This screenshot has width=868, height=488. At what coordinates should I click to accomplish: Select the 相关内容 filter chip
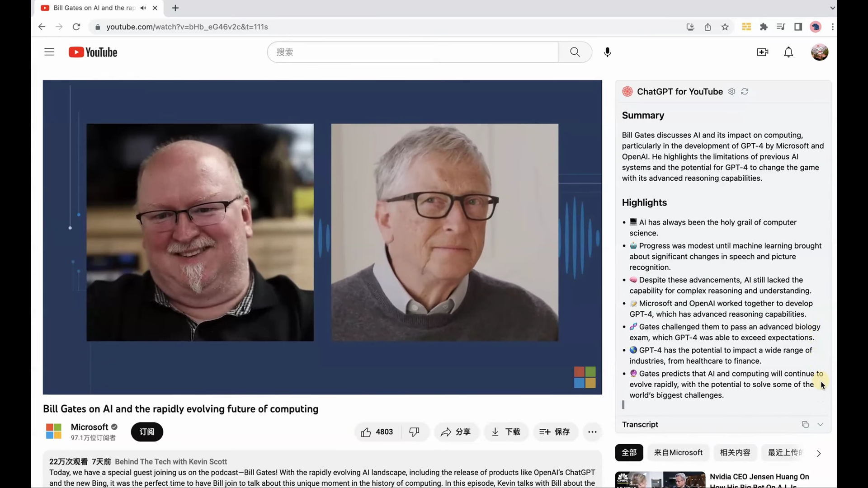[734, 452]
